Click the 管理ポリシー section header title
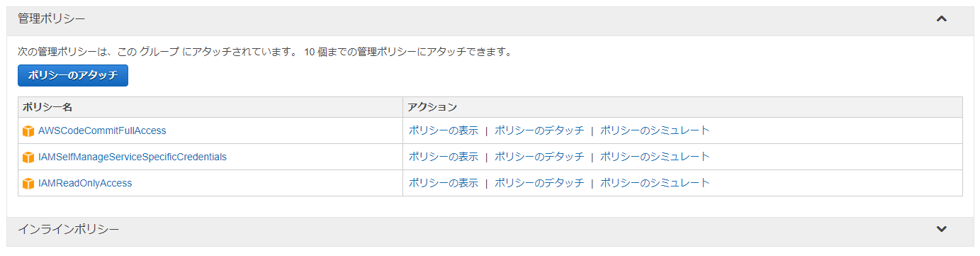Screen dimensions: 980x256 pyautogui.click(x=52, y=19)
